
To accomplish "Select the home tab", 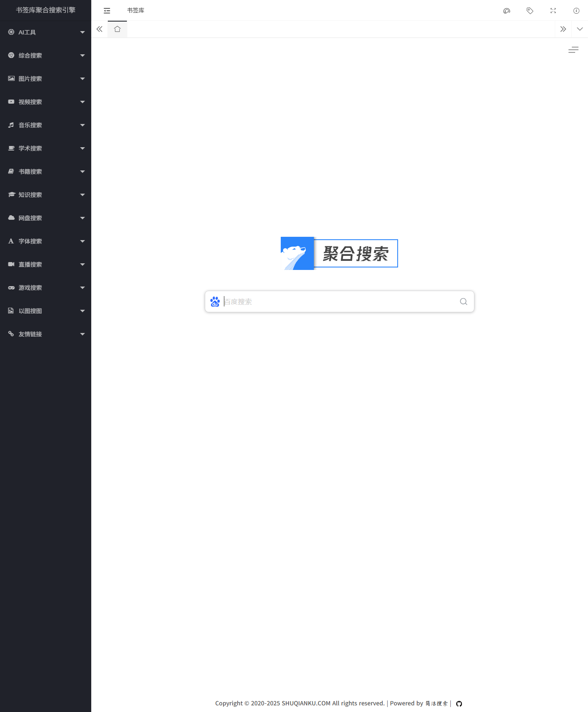I will pyautogui.click(x=117, y=29).
